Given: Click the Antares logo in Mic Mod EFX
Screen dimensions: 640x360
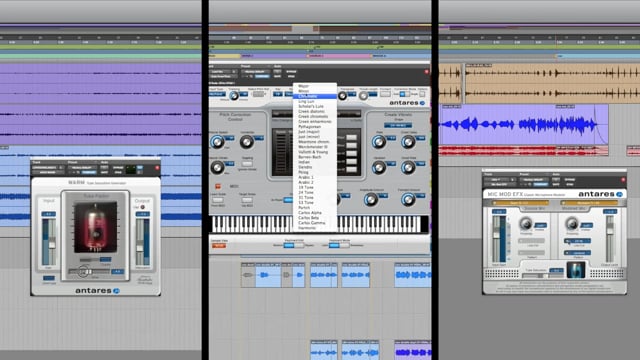Looking at the screenshot, I should (600, 194).
